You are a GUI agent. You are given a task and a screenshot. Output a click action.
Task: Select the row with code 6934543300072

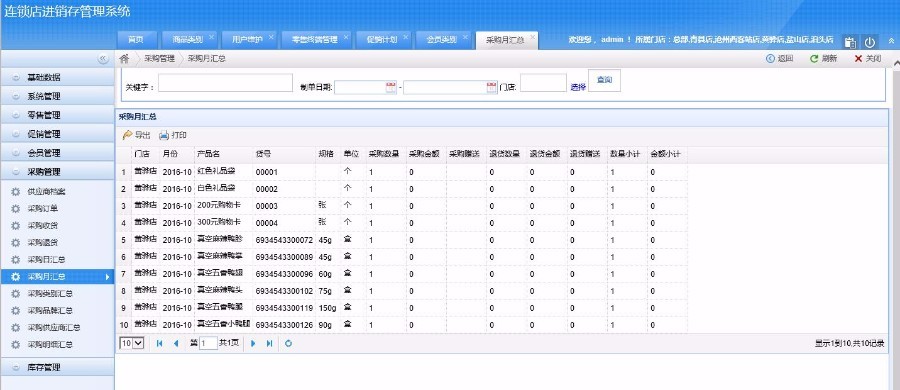click(402, 240)
